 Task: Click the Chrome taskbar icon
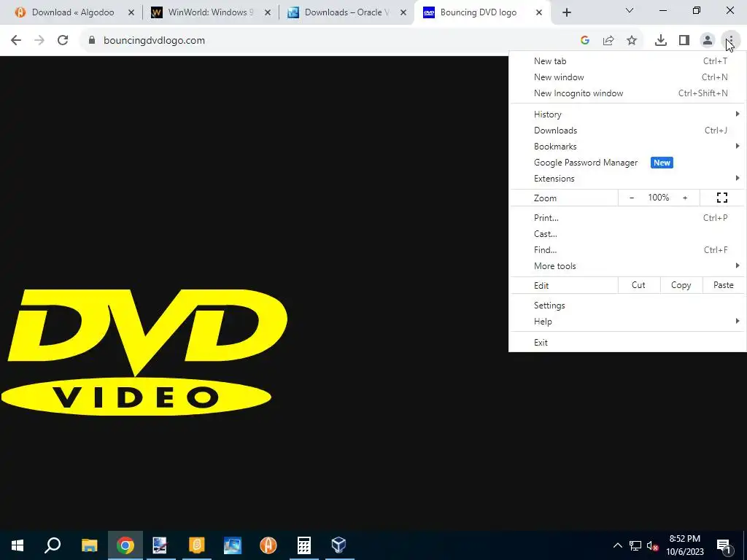tap(125, 545)
